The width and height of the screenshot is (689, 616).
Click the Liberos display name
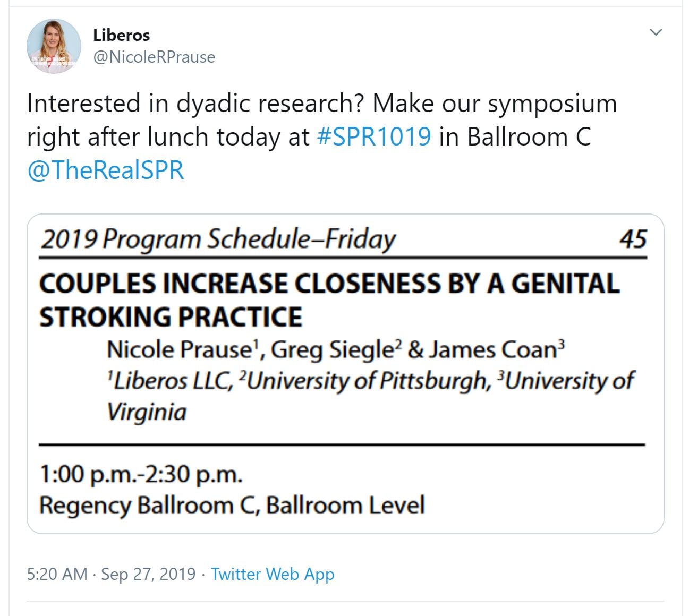click(x=121, y=35)
